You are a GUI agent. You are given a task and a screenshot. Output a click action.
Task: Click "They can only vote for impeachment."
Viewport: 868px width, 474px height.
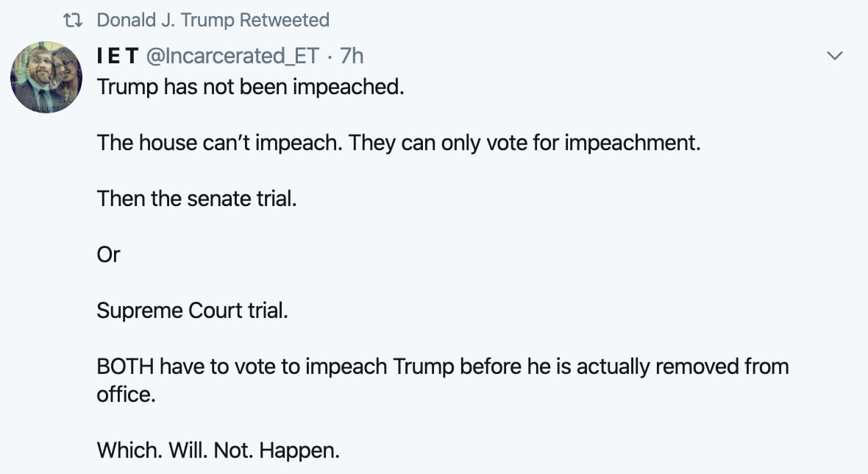click(524, 142)
